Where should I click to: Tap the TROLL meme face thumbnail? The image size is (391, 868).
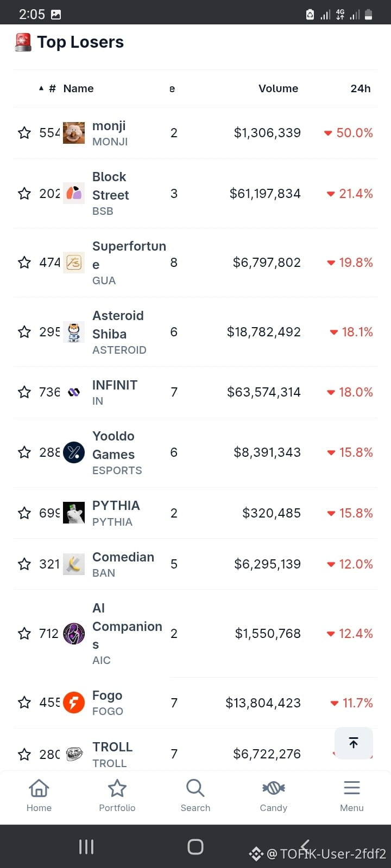(74, 754)
